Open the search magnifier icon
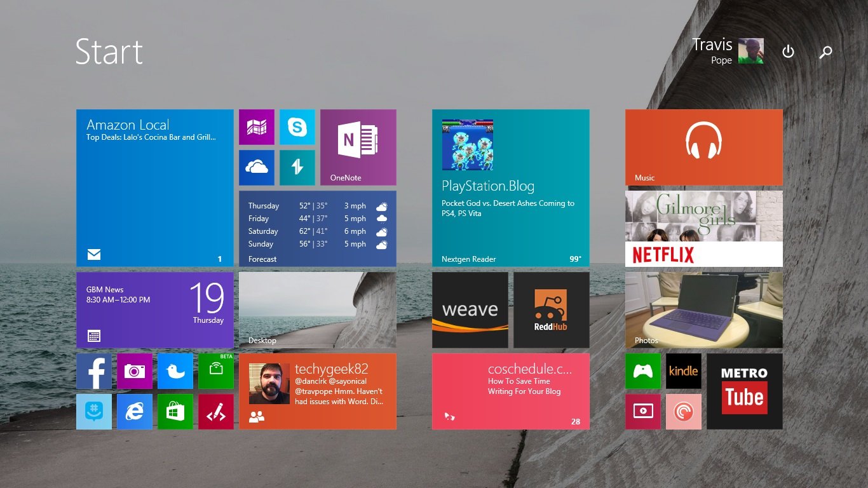The image size is (868, 488). click(825, 52)
